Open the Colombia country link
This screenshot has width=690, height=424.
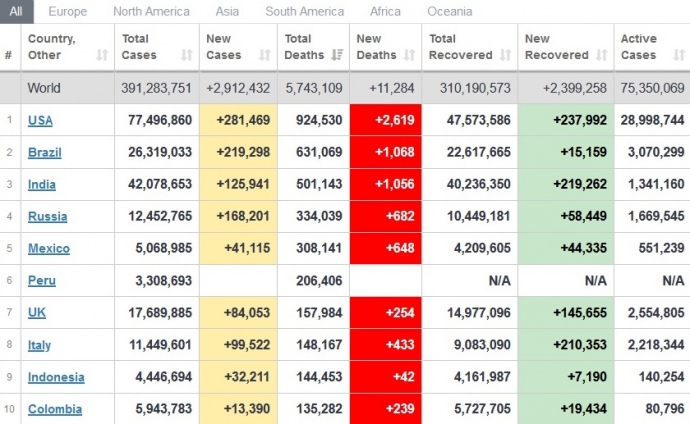55,409
